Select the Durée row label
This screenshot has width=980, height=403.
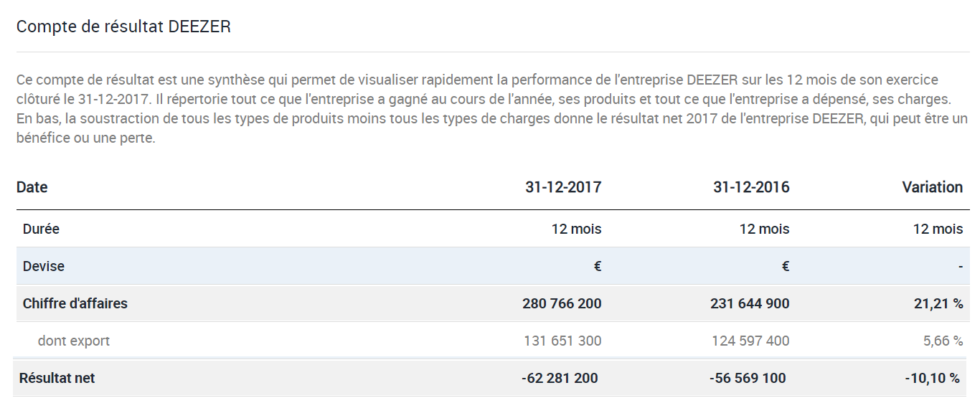41,229
